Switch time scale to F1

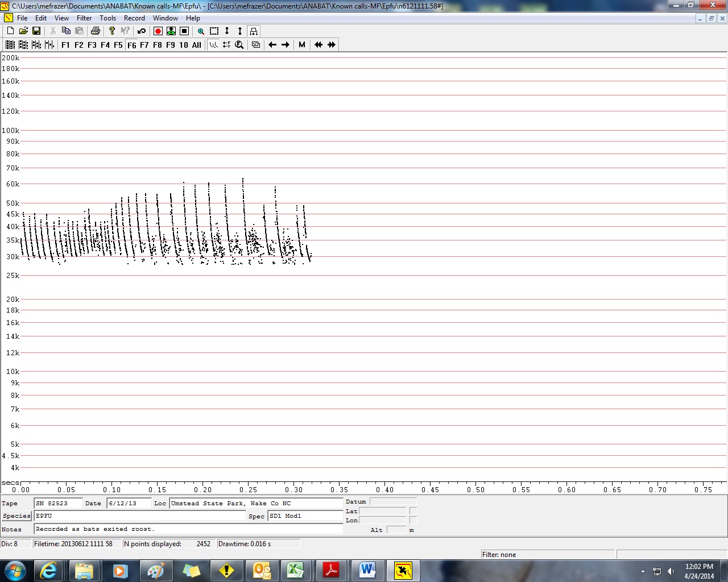click(x=66, y=45)
